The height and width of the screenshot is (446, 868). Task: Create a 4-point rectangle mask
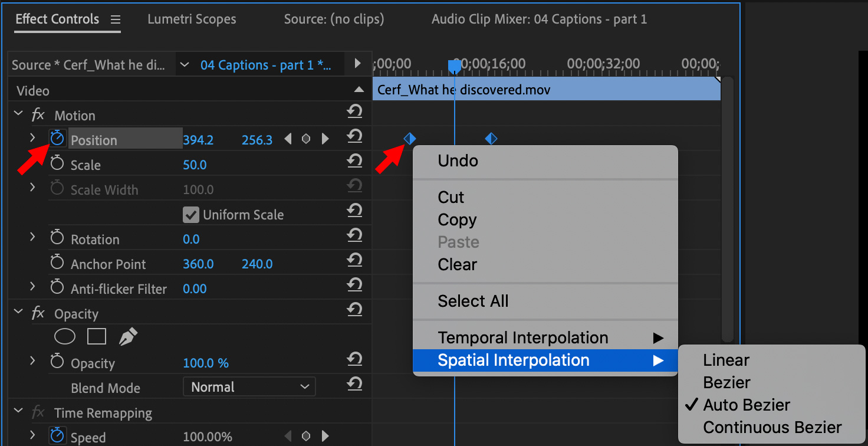97,336
